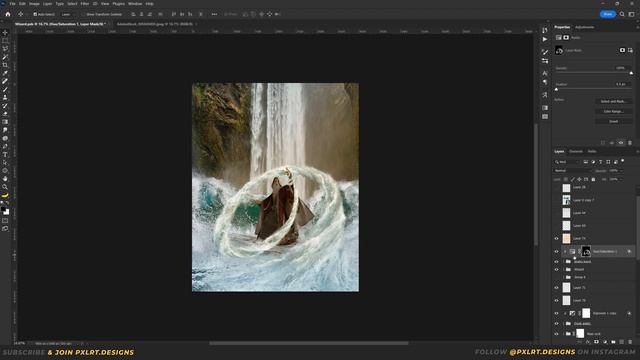This screenshot has width=640, height=360.
Task: Click the lock position icon in Layers
Action: coord(579,179)
